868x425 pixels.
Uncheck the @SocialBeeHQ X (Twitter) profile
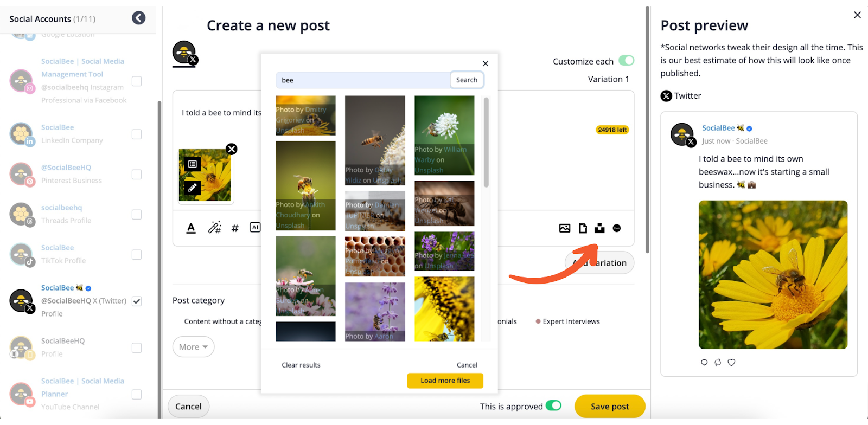pos(137,301)
